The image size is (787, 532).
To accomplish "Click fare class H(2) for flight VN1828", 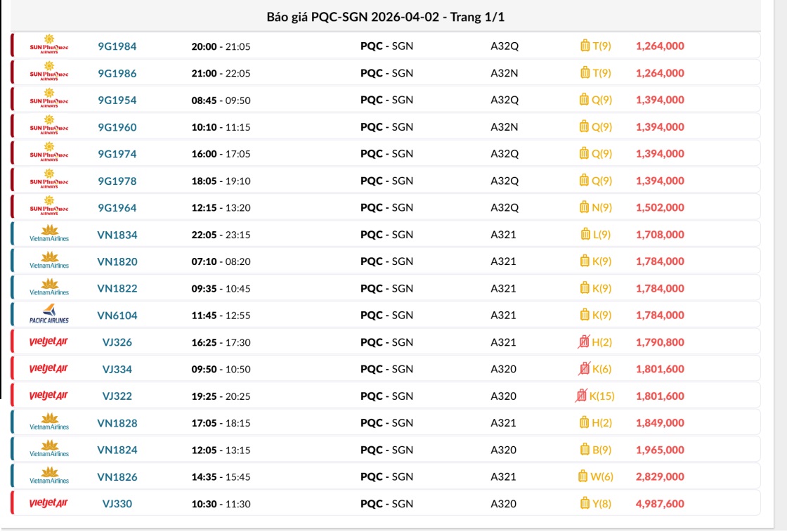I will [x=602, y=423].
